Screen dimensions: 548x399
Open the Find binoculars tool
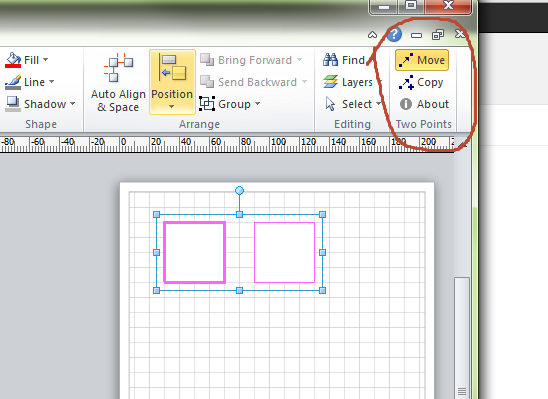click(330, 60)
